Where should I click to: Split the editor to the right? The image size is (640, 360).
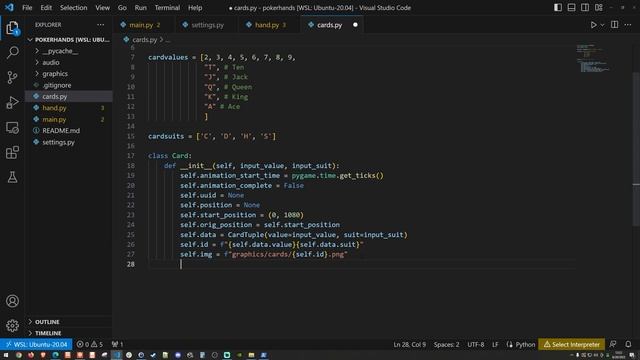pyautogui.click(x=614, y=25)
